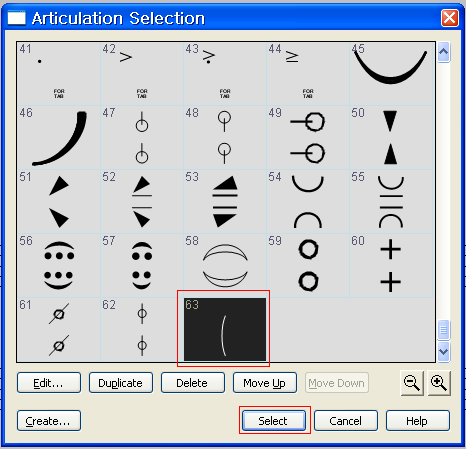The width and height of the screenshot is (466, 449).
Task: Move the selected articulation up
Action: (x=265, y=383)
